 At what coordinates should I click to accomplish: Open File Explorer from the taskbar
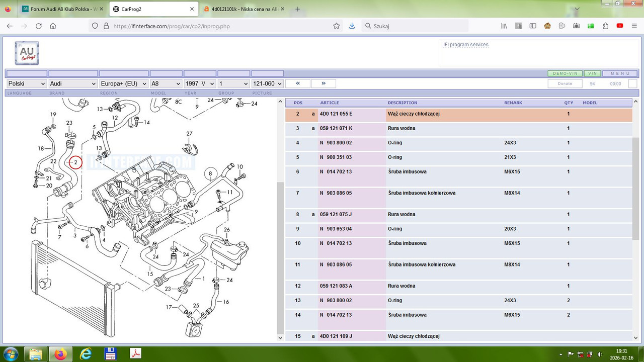(36, 354)
